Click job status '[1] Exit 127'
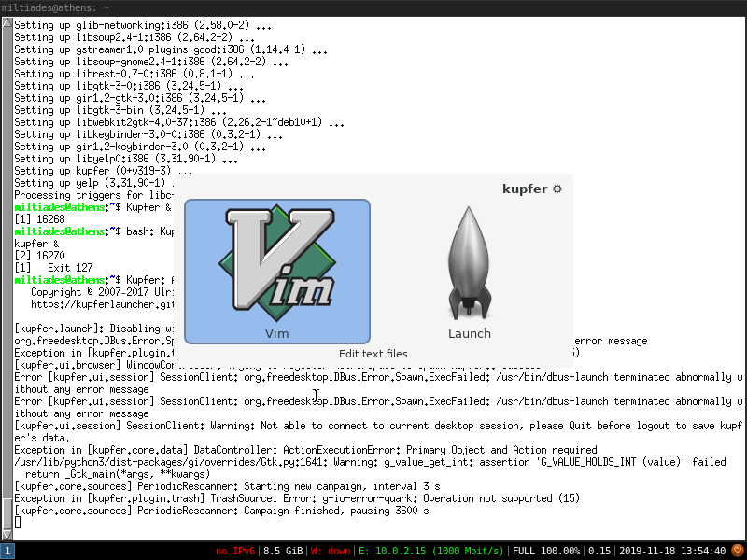 pos(53,268)
